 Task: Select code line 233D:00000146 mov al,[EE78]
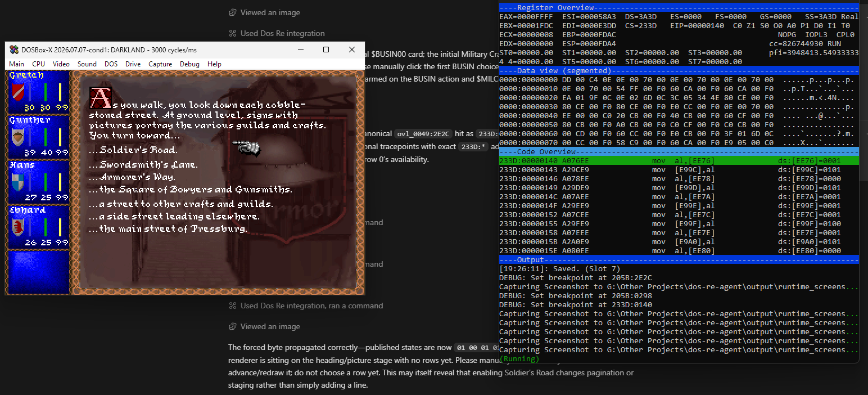coord(679,179)
